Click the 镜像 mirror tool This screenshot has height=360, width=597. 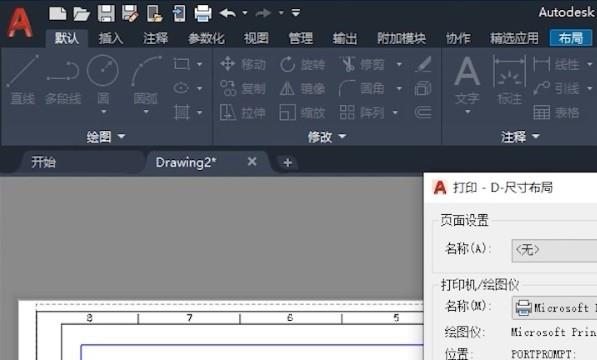[303, 88]
